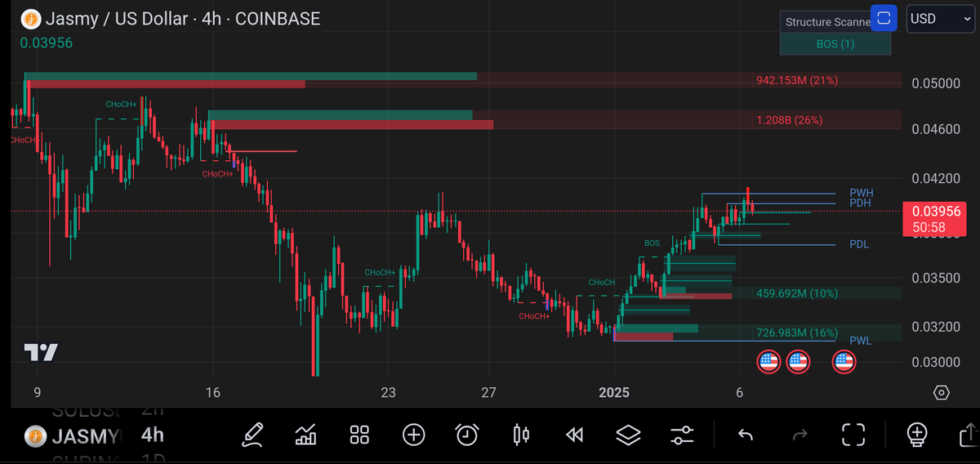Screen dimensions: 980x464
Task: Click the date 9 on time axis
Action: 37,393
